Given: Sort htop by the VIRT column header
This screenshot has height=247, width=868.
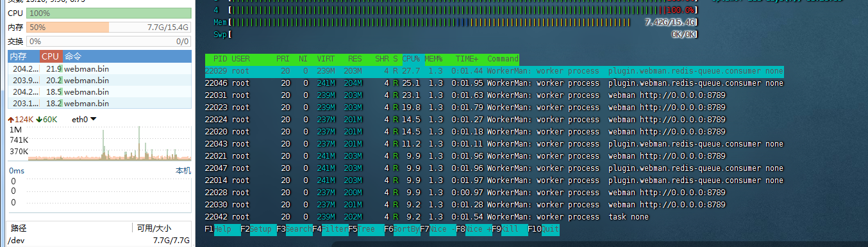Looking at the screenshot, I should point(326,59).
